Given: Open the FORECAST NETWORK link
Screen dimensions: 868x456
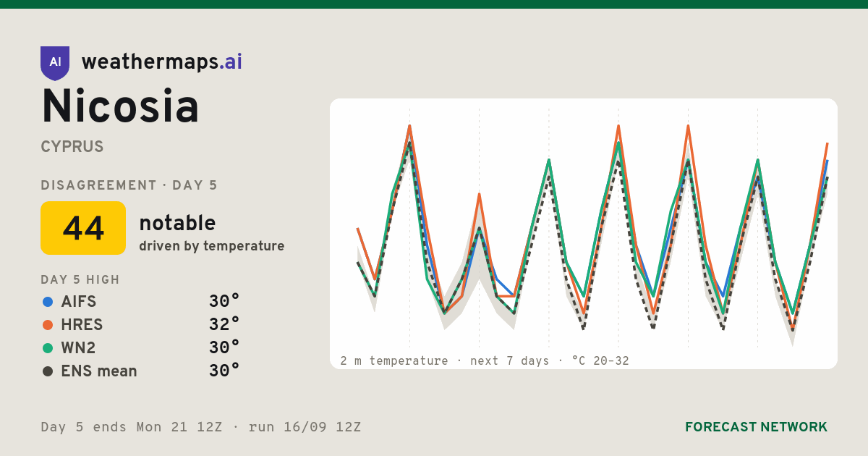Looking at the screenshot, I should pyautogui.click(x=756, y=427).
